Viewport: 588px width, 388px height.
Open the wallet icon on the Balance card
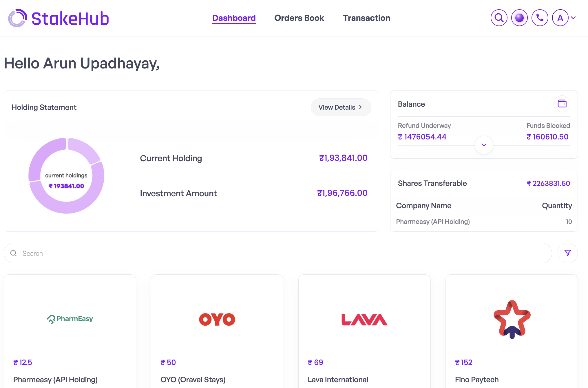(x=562, y=104)
